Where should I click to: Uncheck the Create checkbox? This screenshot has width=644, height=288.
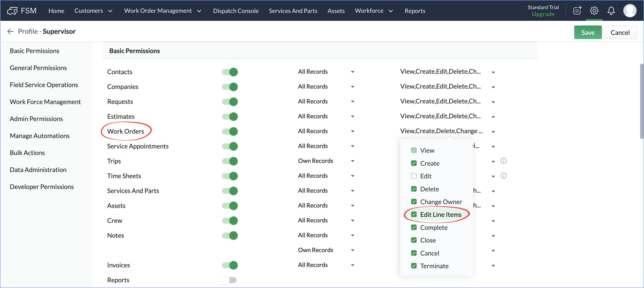(x=414, y=163)
